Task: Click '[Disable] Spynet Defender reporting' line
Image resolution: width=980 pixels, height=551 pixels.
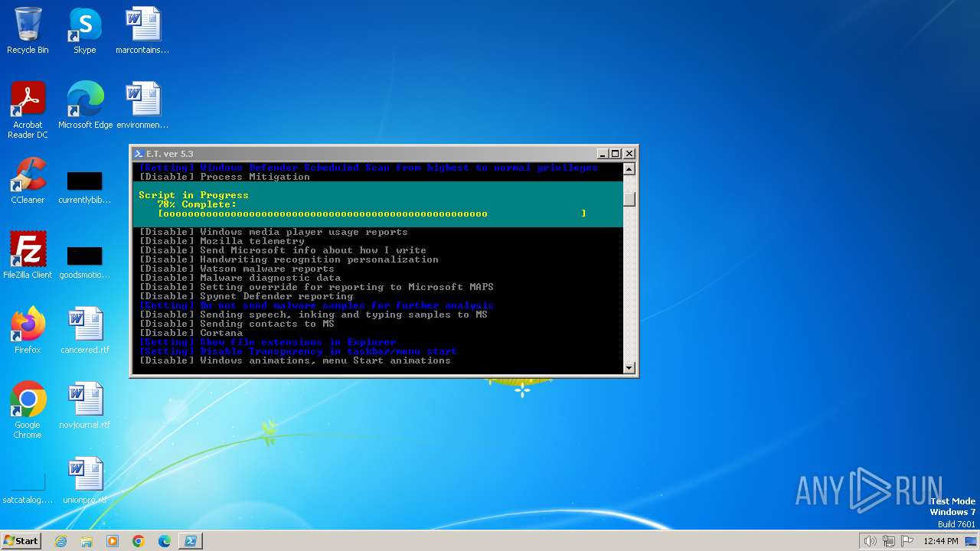Action: [247, 296]
